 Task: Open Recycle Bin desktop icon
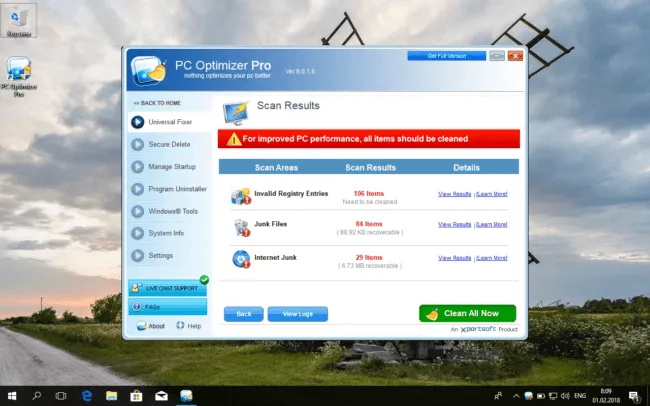coord(19,20)
